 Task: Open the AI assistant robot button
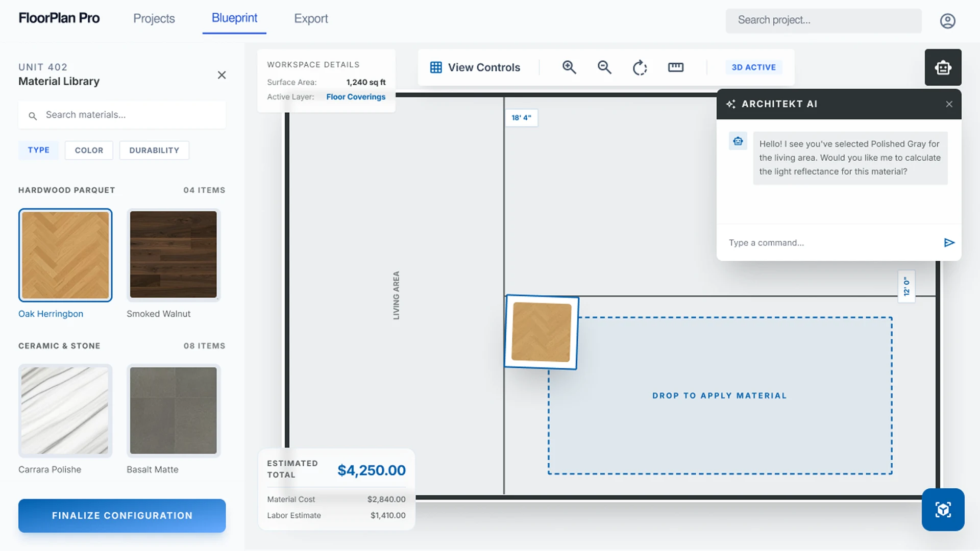pyautogui.click(x=943, y=67)
